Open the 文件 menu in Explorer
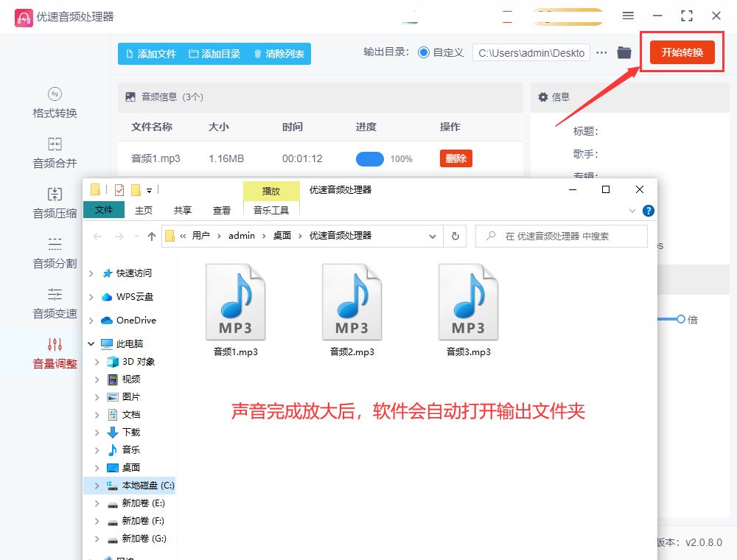Screen dimensions: 737x560 (x=104, y=209)
